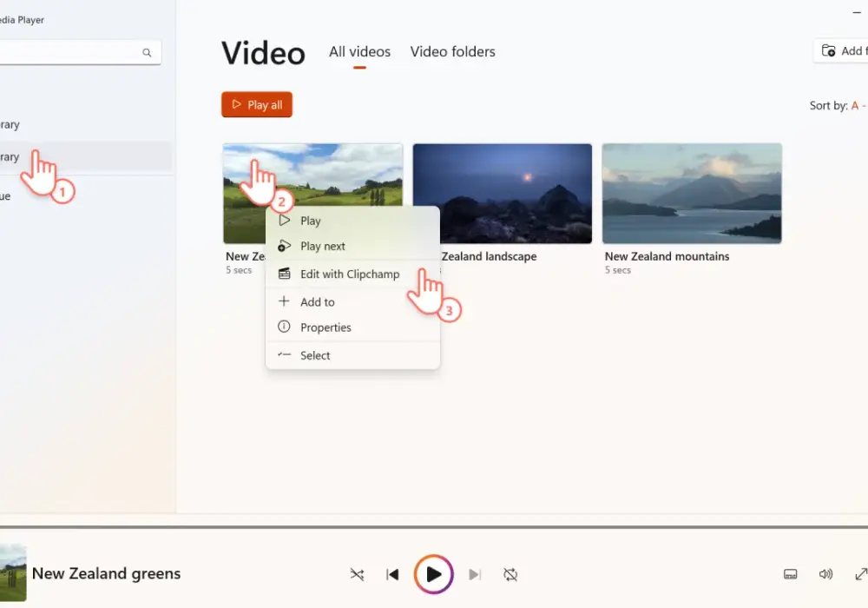Click the info icon beside Properties

pos(284,327)
